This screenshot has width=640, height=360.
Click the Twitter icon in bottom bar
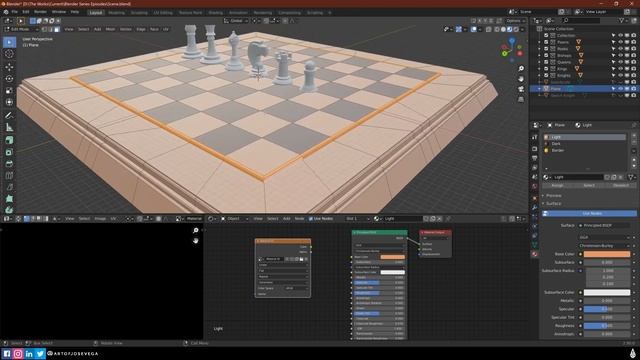point(40,353)
